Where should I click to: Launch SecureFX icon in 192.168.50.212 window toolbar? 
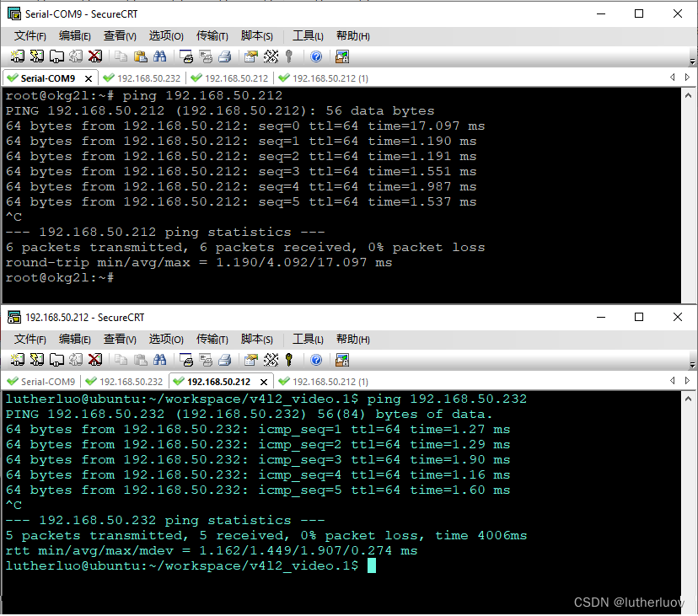click(342, 360)
